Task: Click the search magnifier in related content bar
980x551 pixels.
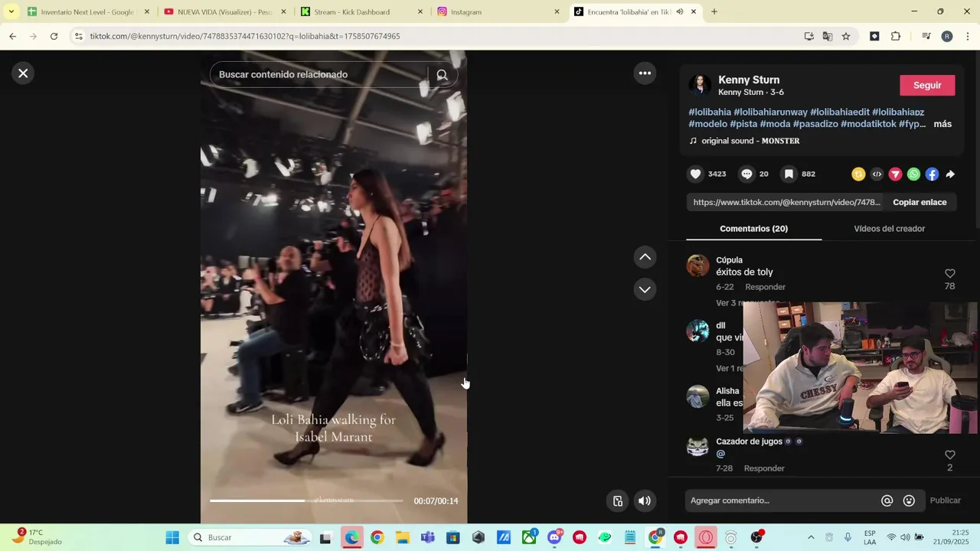Action: [x=442, y=74]
